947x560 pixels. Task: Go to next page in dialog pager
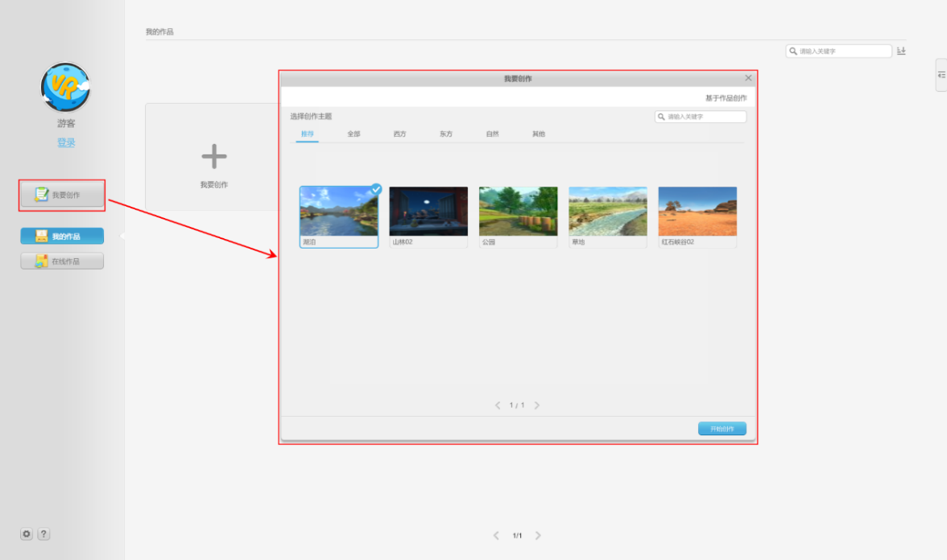pos(537,406)
